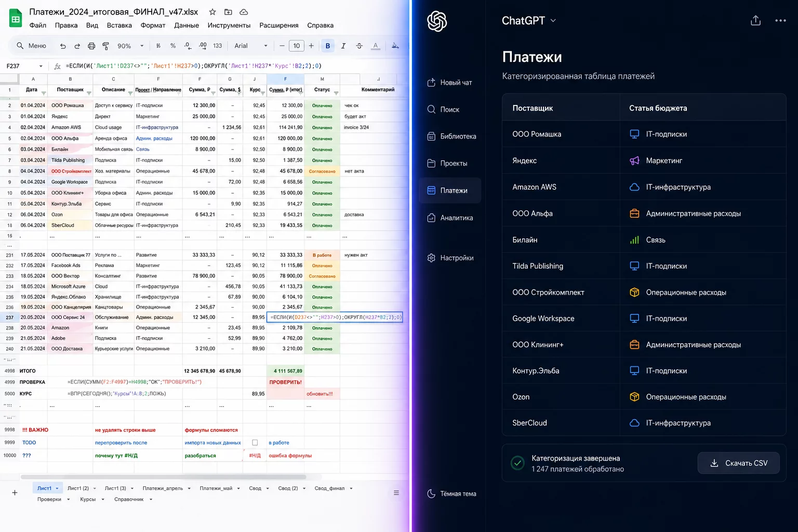Select cell with ПРОВЕРИТЬ! warning in column F
This screenshot has height=532, width=798.
[x=285, y=382]
